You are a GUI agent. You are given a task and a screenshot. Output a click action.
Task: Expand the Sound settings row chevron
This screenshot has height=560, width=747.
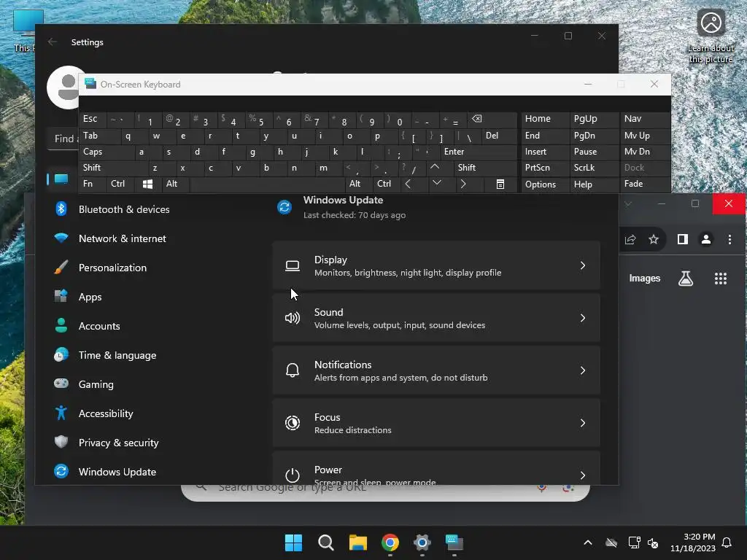(583, 318)
